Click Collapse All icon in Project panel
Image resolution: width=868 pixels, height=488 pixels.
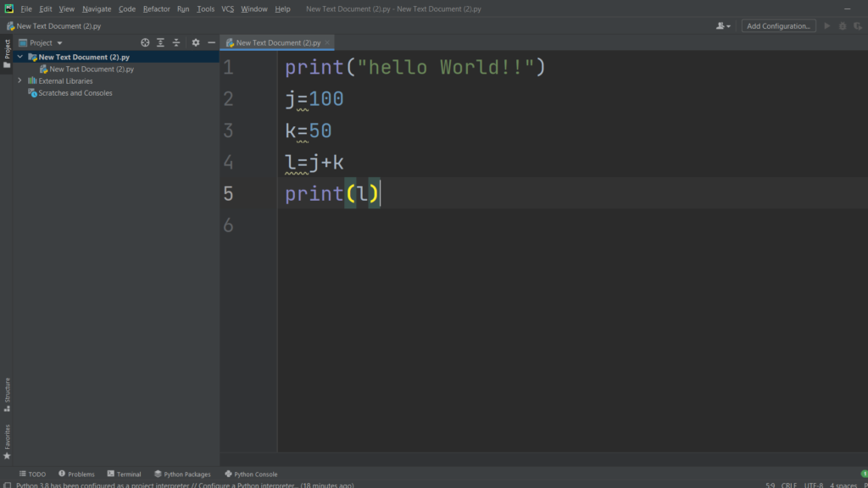176,42
